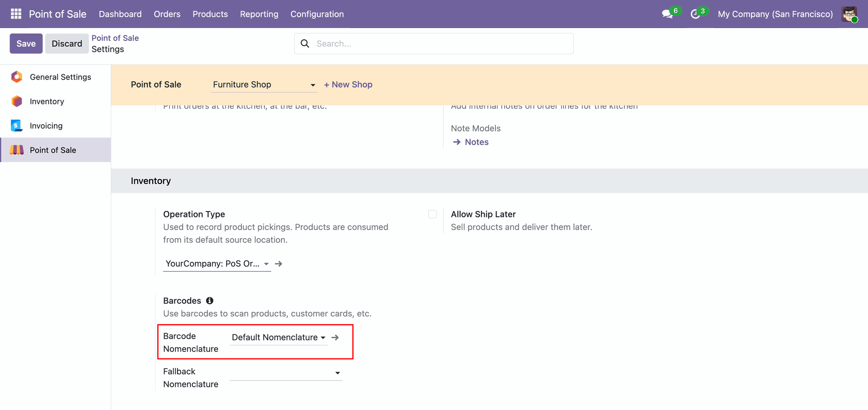Click the Save button
This screenshot has width=868, height=410.
26,43
